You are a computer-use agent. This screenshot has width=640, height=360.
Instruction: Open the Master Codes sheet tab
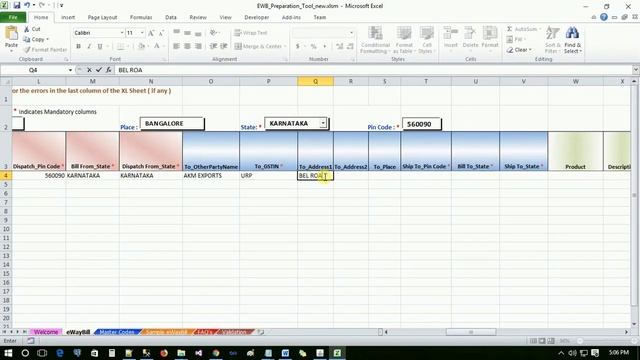[117, 332]
